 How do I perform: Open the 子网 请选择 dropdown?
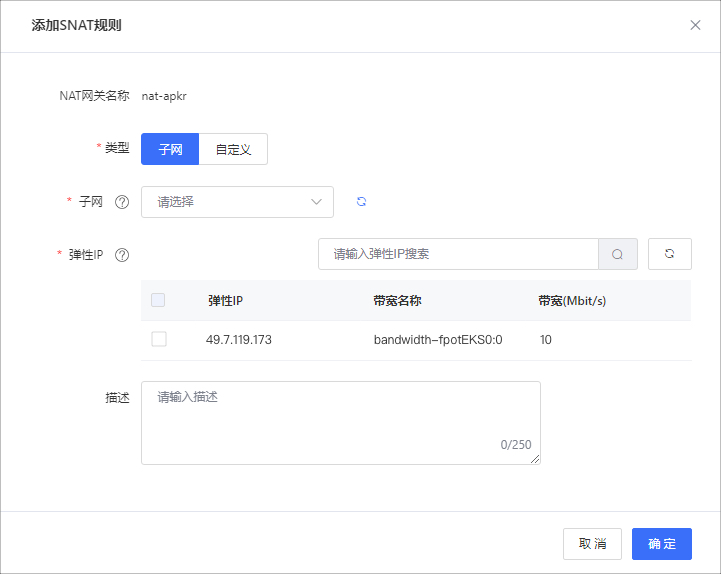[237, 202]
